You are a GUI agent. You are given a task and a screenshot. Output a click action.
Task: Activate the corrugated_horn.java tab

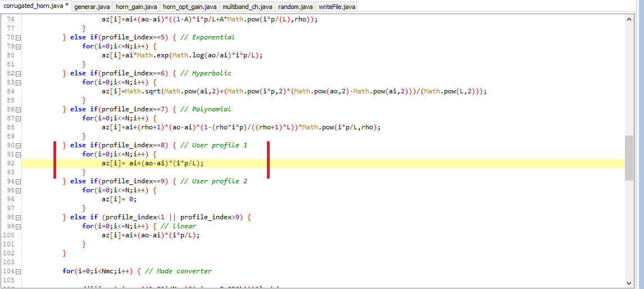click(36, 6)
